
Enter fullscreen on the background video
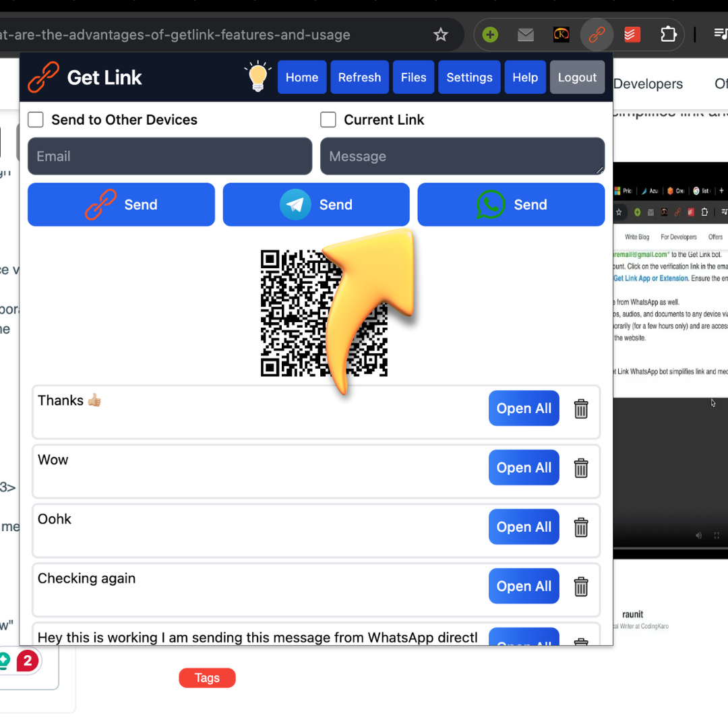(x=717, y=536)
